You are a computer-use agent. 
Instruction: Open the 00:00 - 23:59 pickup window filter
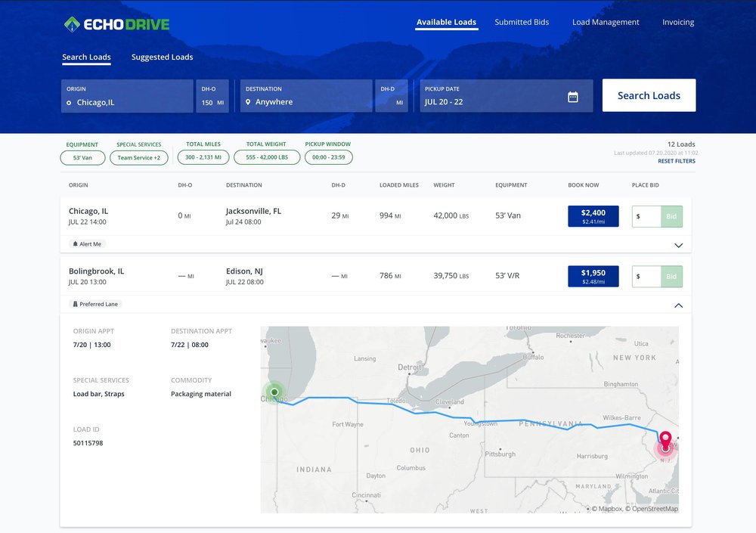point(328,157)
